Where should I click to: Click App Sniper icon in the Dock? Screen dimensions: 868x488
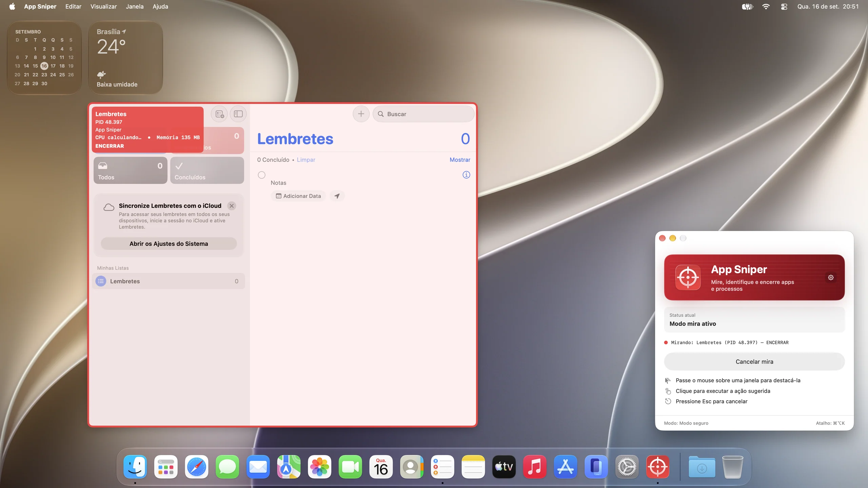tap(658, 467)
